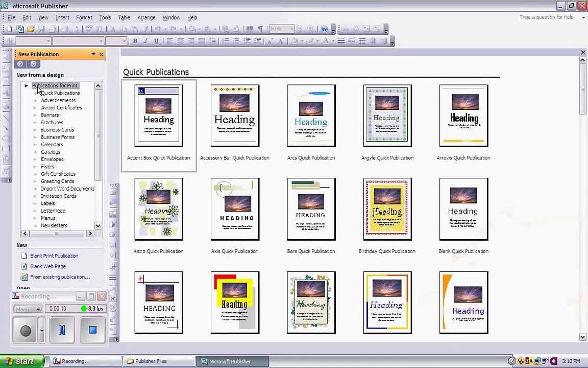Click the Windows Start button
This screenshot has width=588, height=368.
coord(22,361)
